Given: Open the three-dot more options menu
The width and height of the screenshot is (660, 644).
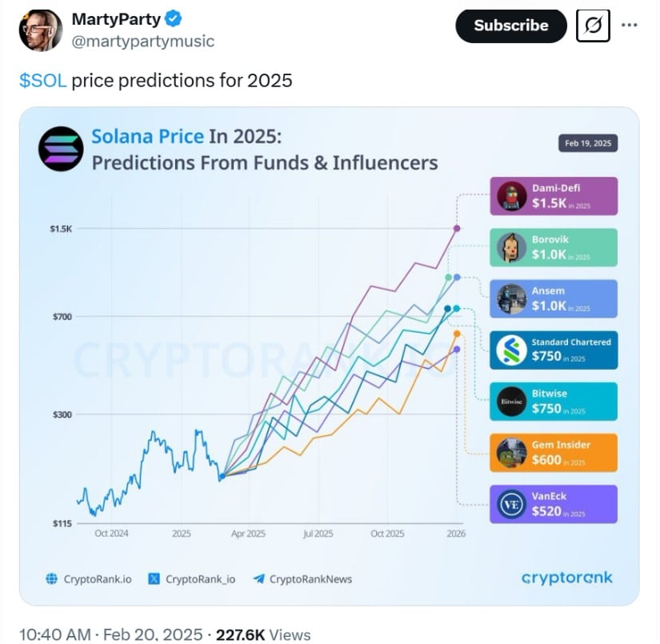Looking at the screenshot, I should point(630,26).
